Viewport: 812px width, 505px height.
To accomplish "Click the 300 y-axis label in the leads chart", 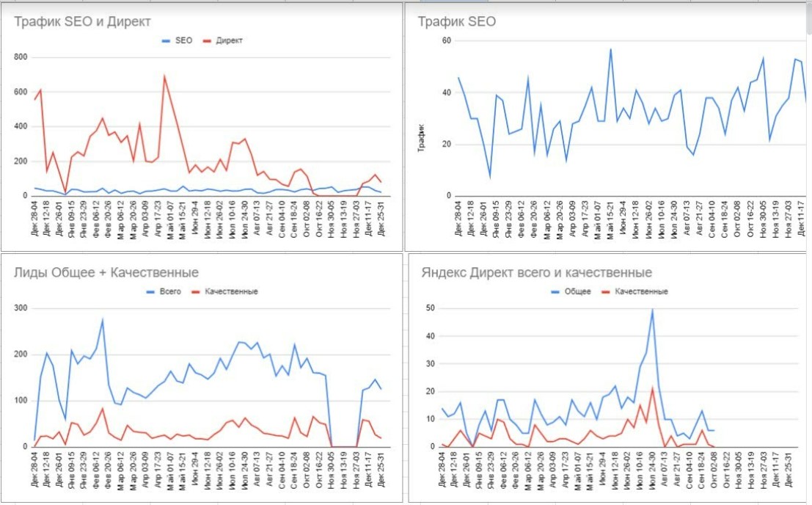I will (x=21, y=308).
